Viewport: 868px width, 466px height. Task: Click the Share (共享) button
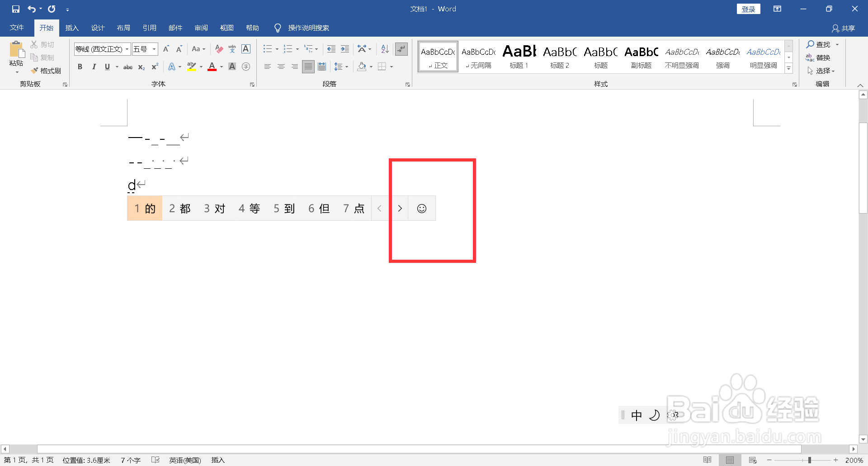pos(844,29)
